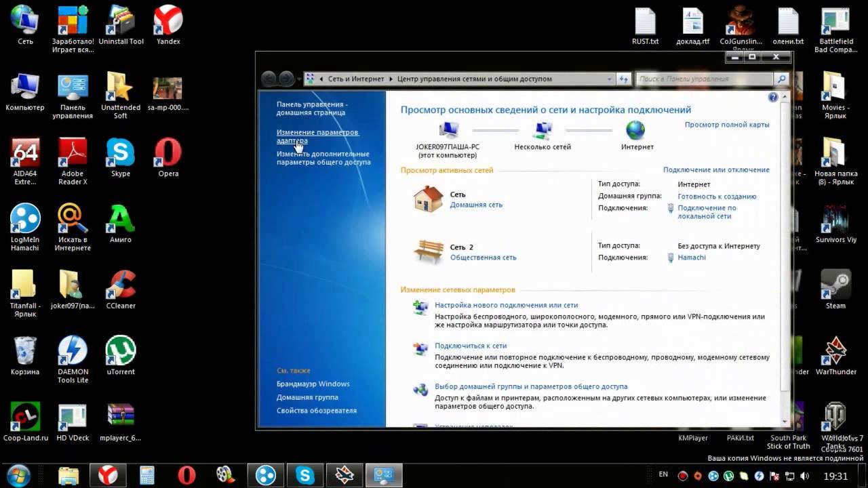Open Панель управления desktop icon

pyautogui.click(x=73, y=96)
